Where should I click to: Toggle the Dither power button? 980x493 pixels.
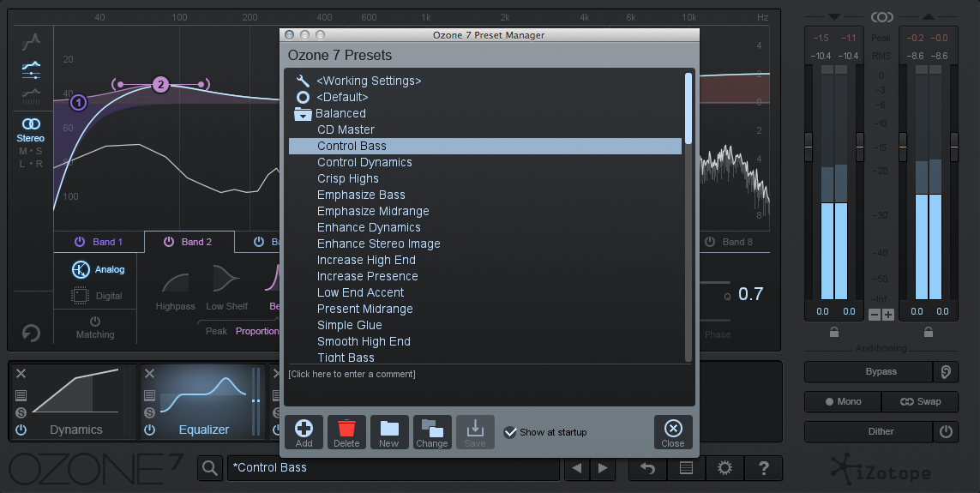946,432
